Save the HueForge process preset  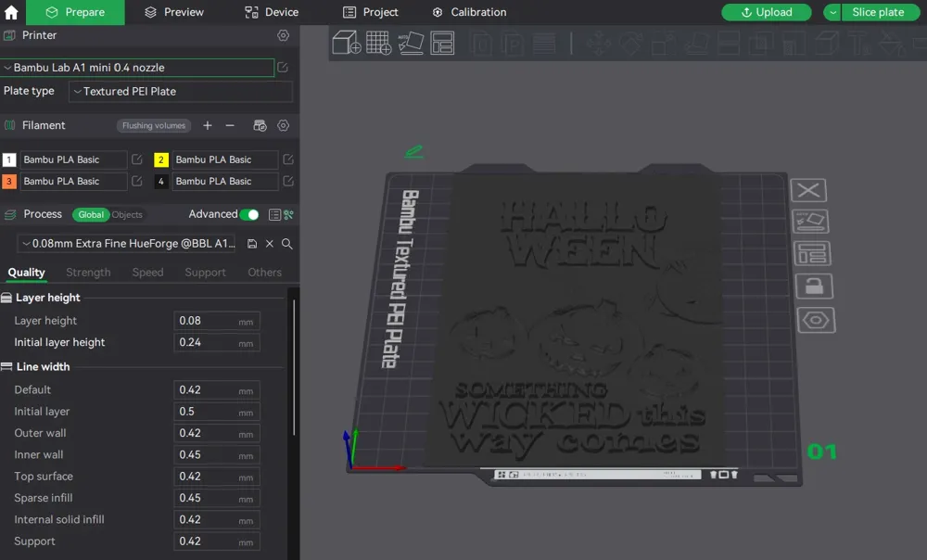point(252,244)
